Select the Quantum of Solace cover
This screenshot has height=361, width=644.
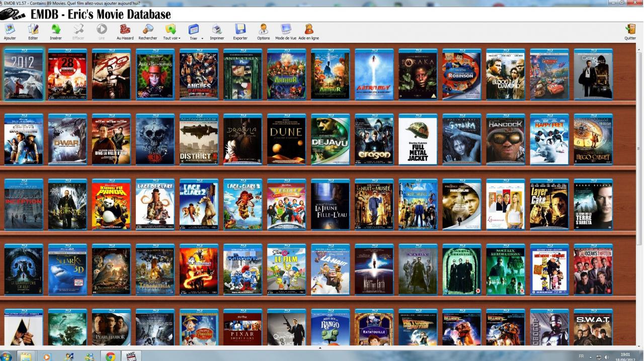[x=286, y=327]
